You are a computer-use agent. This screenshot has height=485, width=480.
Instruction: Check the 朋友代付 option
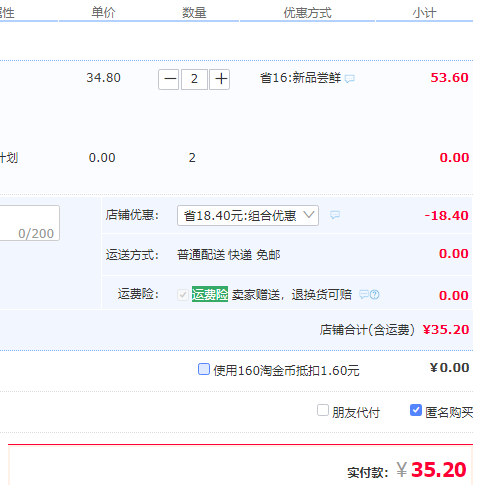[323, 410]
